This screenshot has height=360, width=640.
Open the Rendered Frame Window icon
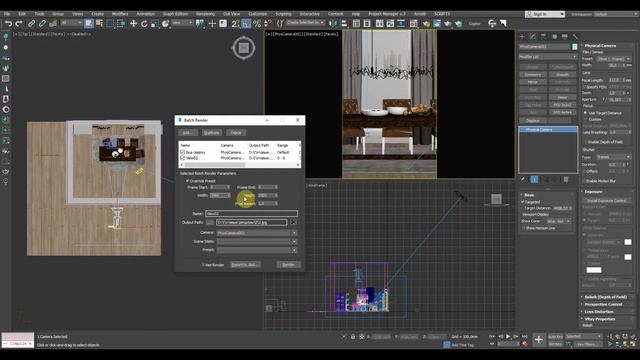pyautogui.click(x=437, y=24)
